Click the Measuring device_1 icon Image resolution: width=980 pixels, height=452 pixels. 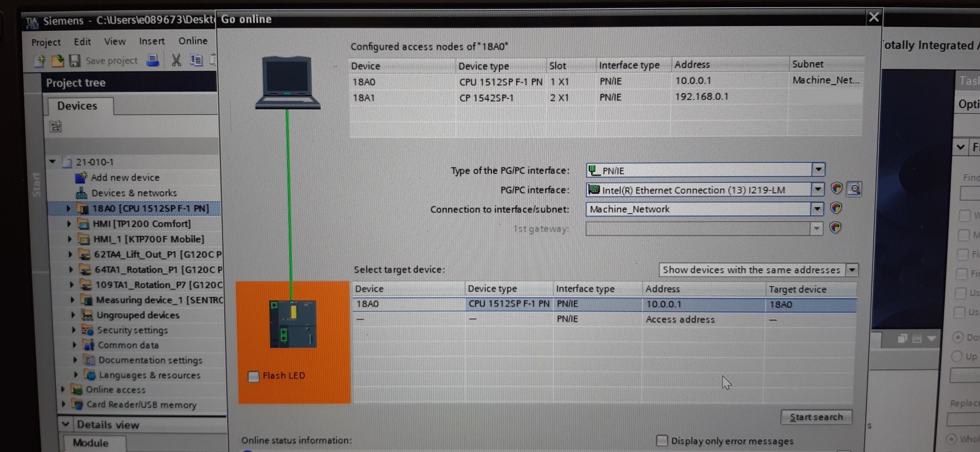[x=87, y=300]
